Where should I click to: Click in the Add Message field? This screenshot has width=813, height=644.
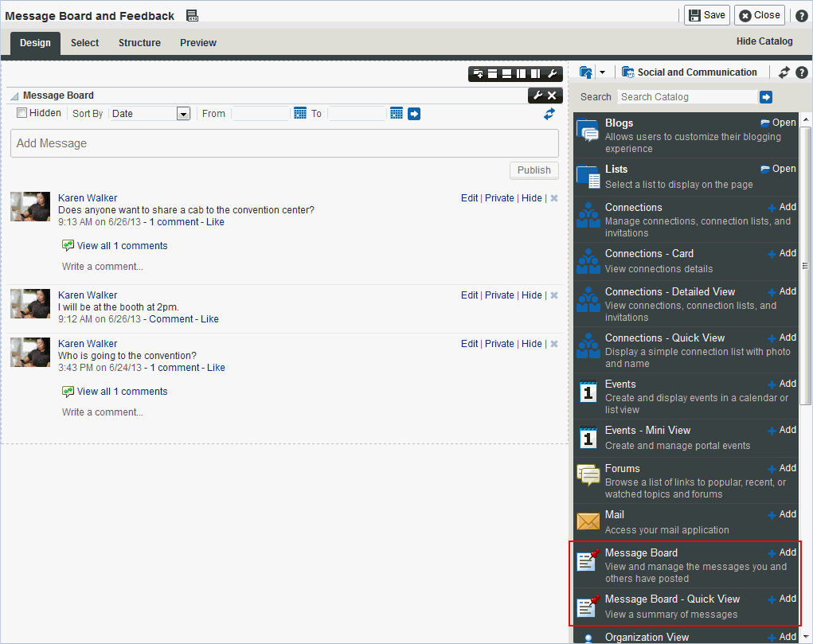(284, 143)
